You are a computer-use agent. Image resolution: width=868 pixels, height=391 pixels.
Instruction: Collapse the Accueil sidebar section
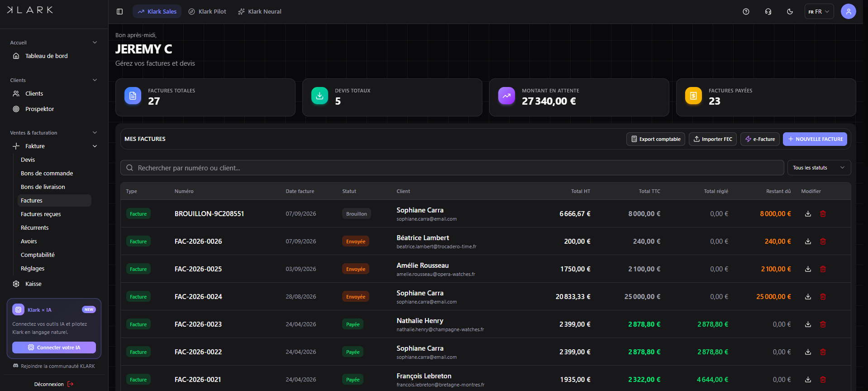pyautogui.click(x=95, y=43)
